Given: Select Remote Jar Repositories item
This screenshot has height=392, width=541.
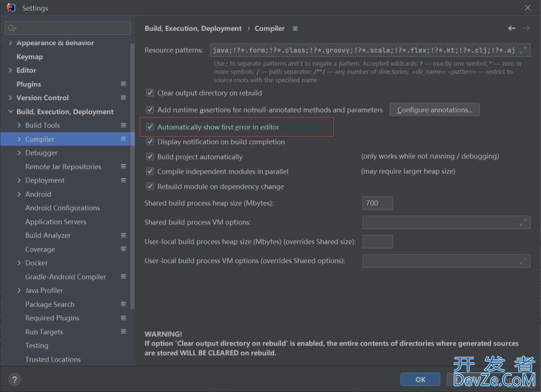Looking at the screenshot, I should tap(63, 167).
